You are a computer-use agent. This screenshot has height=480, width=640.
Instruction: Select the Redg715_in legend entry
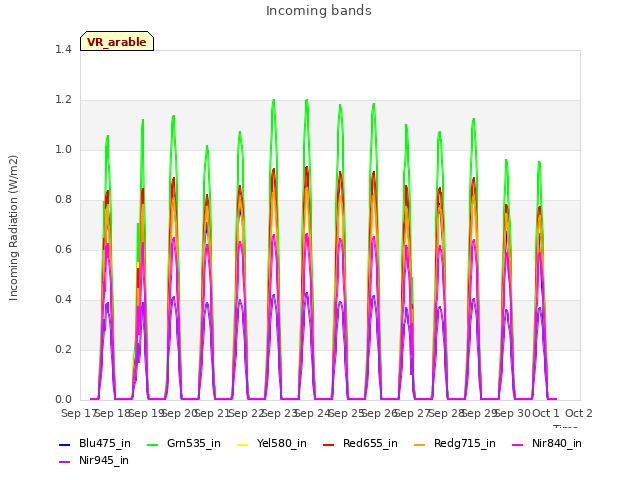(455, 443)
